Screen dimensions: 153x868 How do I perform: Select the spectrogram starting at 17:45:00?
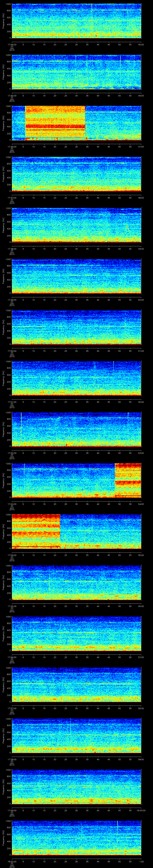pos(77,72)
